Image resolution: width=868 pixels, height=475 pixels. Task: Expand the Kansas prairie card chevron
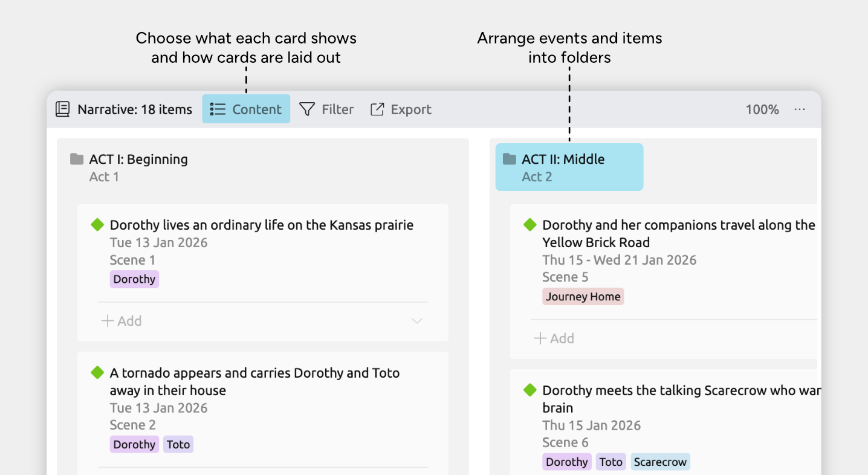(417, 321)
